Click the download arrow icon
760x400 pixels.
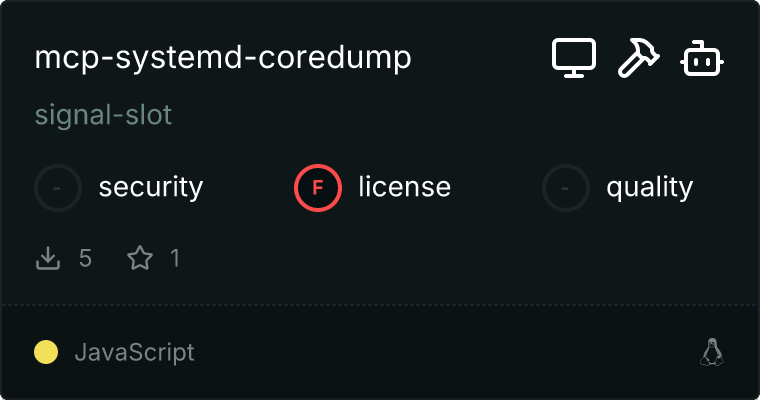point(48,258)
